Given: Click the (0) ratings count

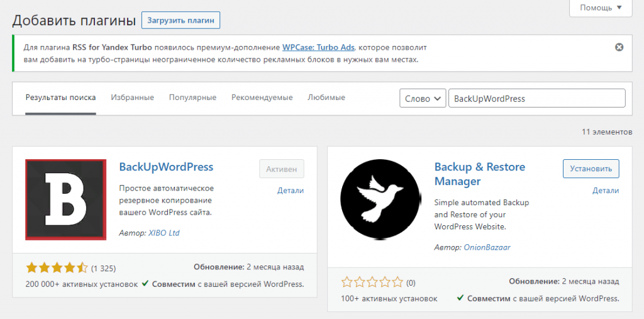Looking at the screenshot, I should pos(411,283).
